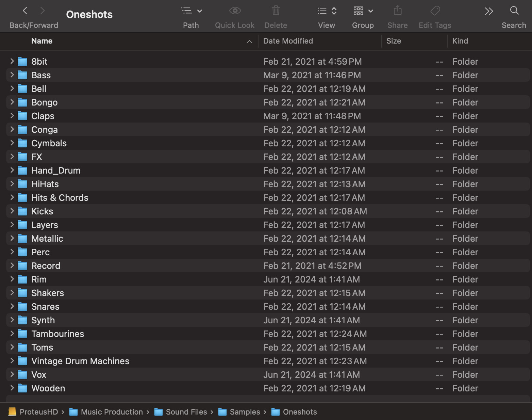The image size is (532, 420).
Task: Select the Synth folder icon
Action: point(22,320)
